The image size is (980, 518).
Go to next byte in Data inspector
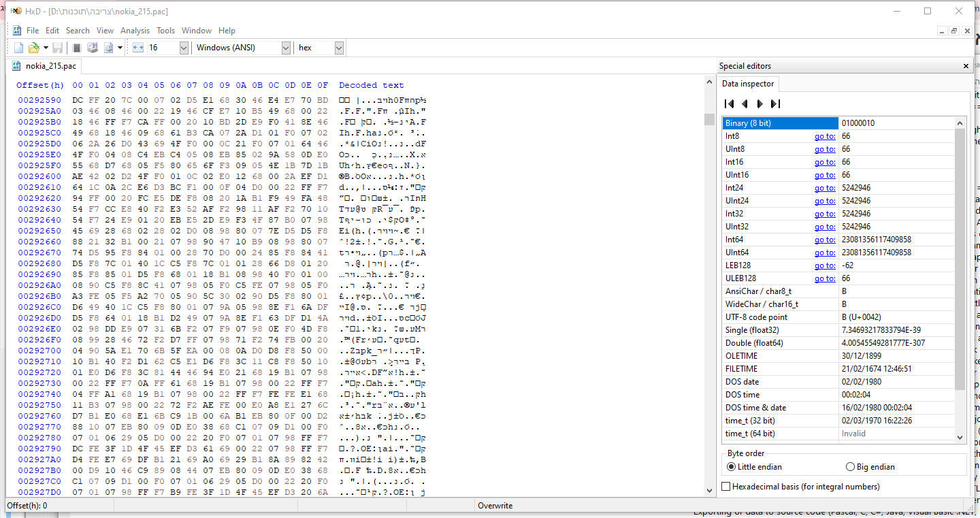[x=759, y=103]
